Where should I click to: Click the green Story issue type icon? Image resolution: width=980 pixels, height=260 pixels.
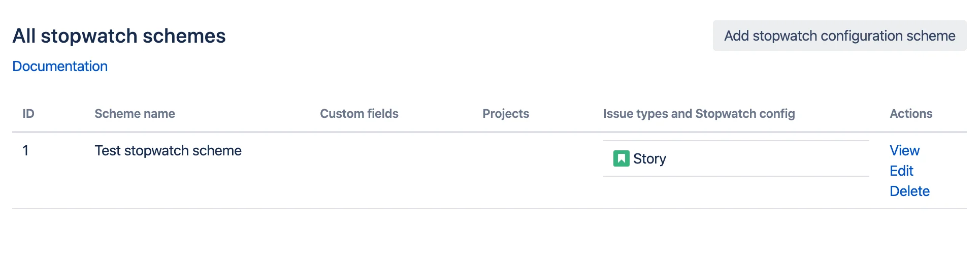[621, 159]
